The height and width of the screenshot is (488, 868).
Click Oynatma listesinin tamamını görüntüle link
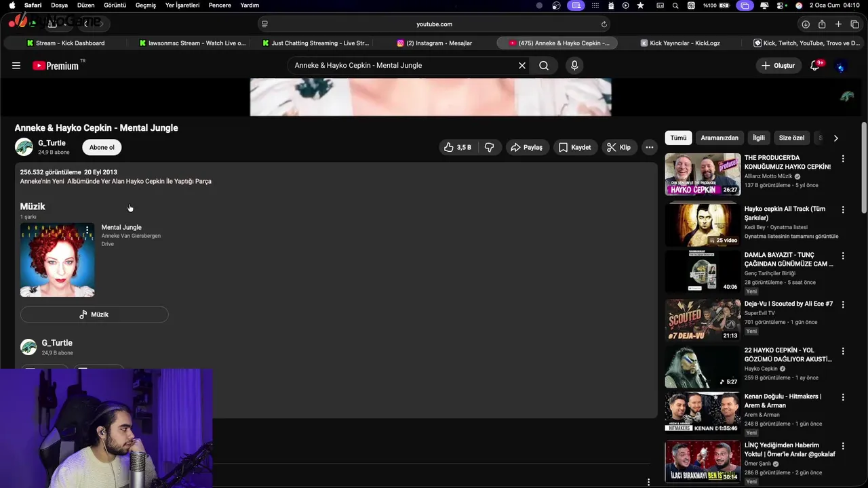pos(791,237)
